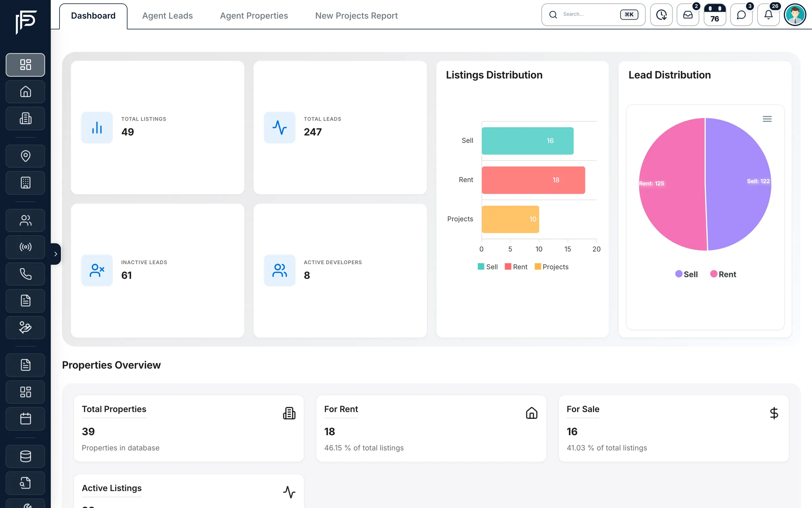Open the calendar icon in sidebar
812x508 pixels.
(25, 419)
